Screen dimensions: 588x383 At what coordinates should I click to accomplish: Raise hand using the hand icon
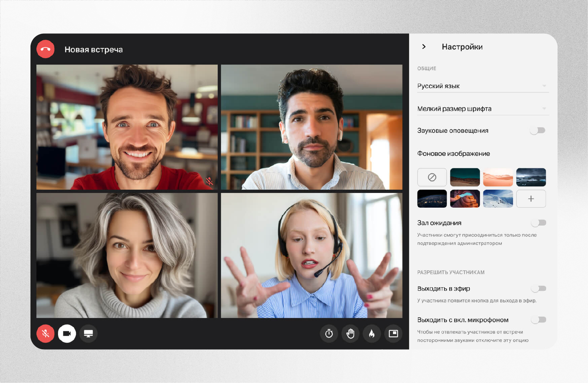(x=350, y=333)
